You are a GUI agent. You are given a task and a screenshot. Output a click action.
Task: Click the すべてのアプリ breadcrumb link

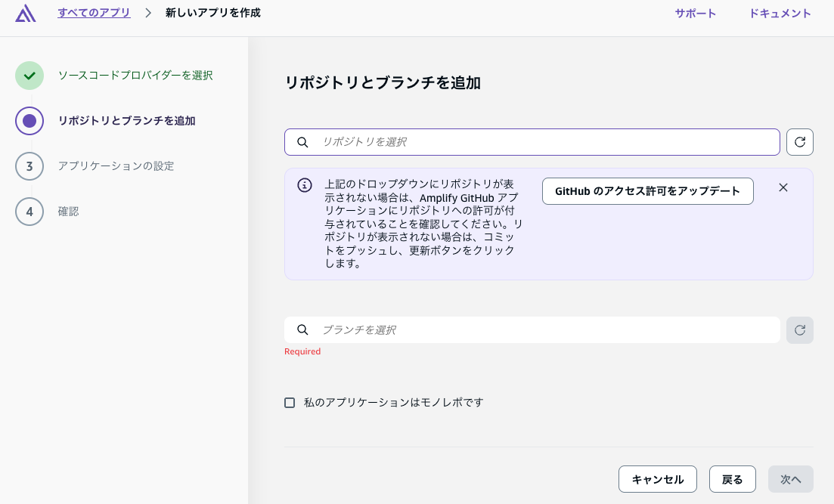point(94,13)
